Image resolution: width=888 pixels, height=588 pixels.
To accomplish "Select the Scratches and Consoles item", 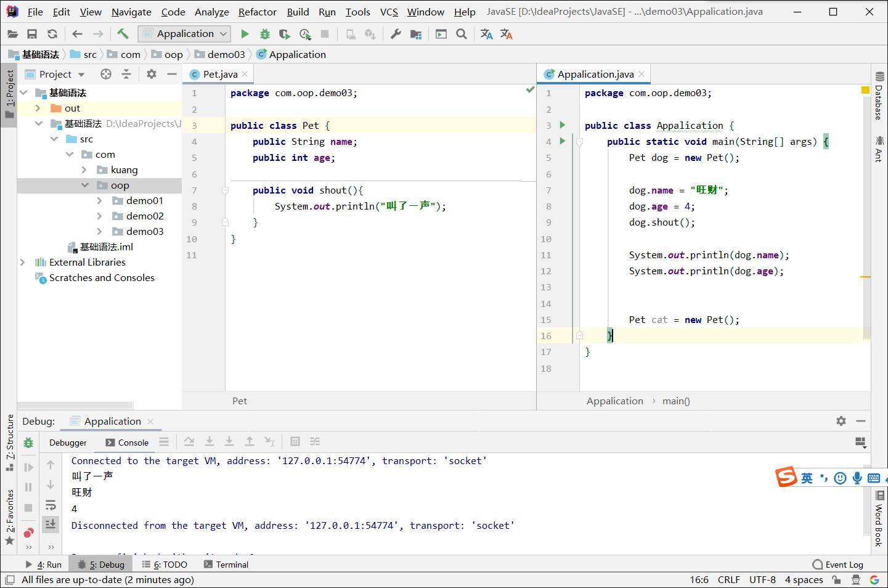I will click(102, 278).
